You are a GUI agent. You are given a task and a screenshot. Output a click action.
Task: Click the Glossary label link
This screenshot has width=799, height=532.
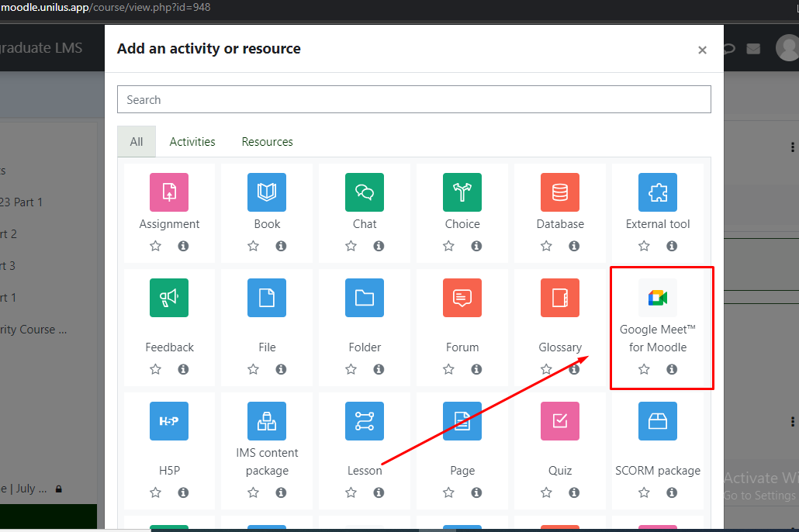[x=560, y=347]
